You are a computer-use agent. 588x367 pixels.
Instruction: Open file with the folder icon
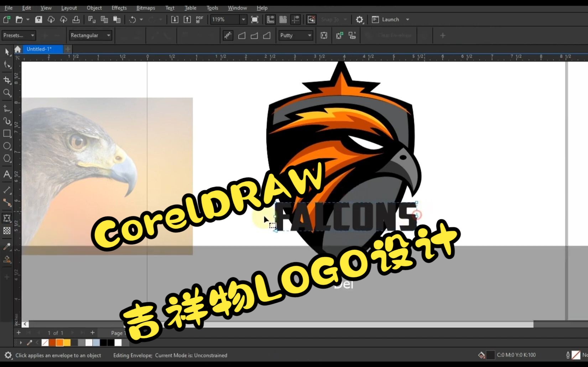pos(19,20)
